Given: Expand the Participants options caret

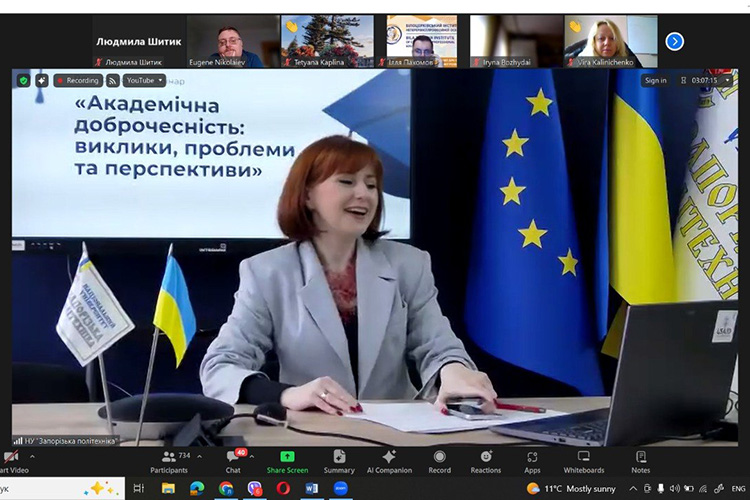Looking at the screenshot, I should coord(199,456).
